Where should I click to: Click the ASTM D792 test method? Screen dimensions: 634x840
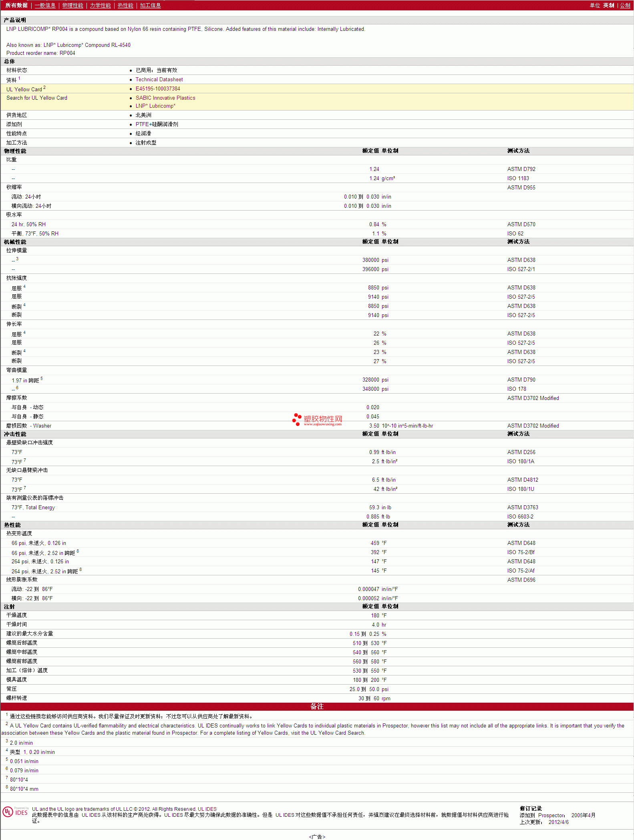pyautogui.click(x=521, y=169)
